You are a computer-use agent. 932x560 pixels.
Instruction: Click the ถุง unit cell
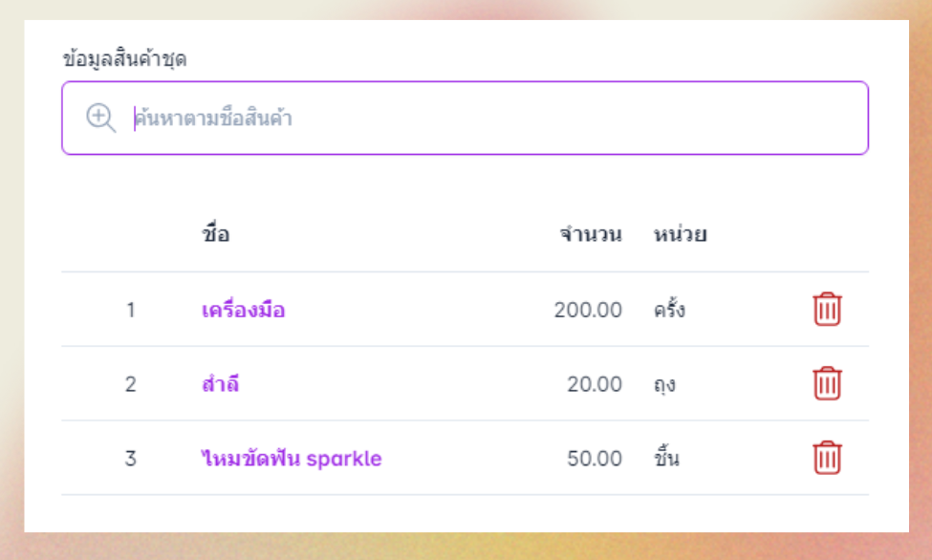click(665, 385)
